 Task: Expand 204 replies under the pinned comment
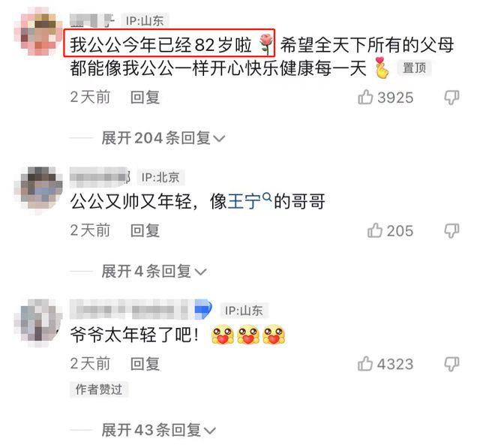[x=163, y=138]
